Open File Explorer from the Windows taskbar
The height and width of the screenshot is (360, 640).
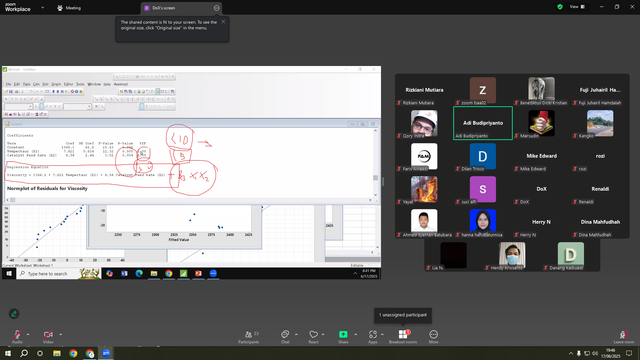(57, 353)
